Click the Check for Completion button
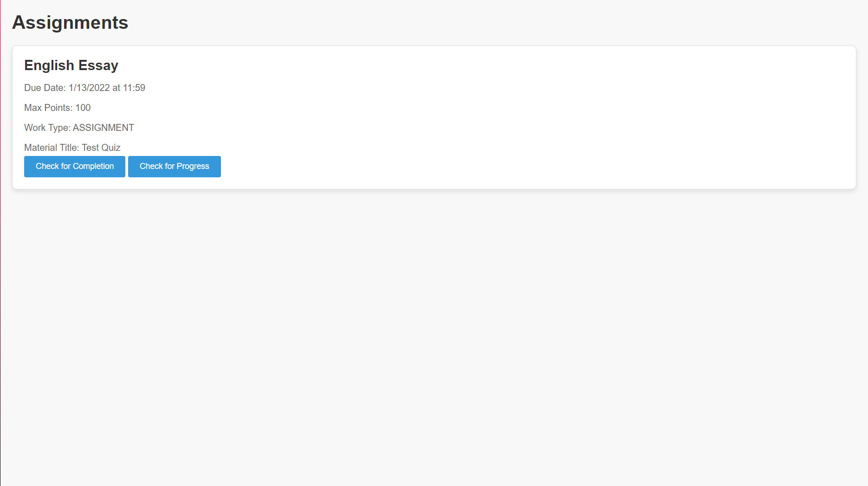Image resolution: width=868 pixels, height=486 pixels. point(75,167)
